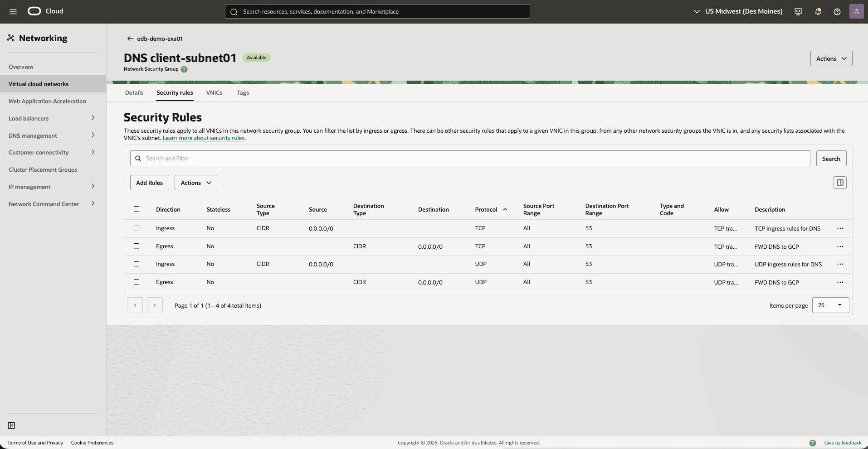Click the Add Rules button
868x449 pixels.
pyautogui.click(x=149, y=182)
